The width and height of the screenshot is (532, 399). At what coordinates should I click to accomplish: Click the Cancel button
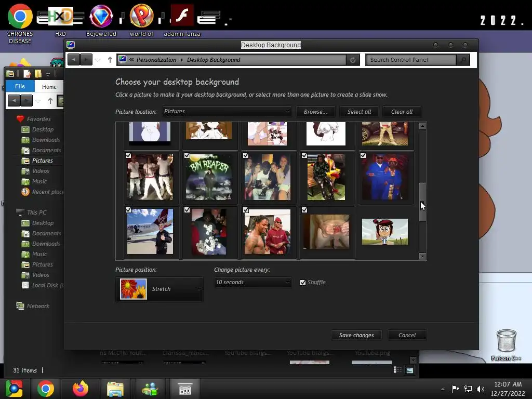pos(407,335)
